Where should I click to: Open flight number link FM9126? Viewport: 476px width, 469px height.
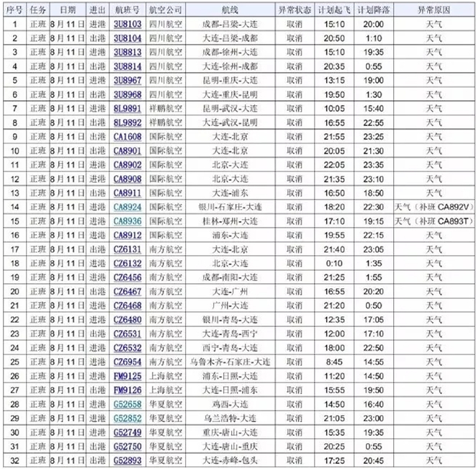(127, 390)
